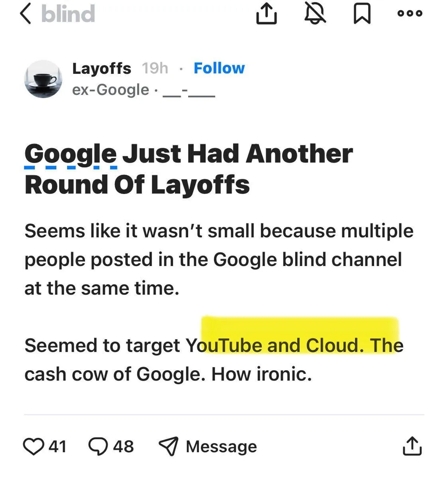448x482 pixels.
Task: Open the coffee cup profile avatar
Action: [x=43, y=79]
